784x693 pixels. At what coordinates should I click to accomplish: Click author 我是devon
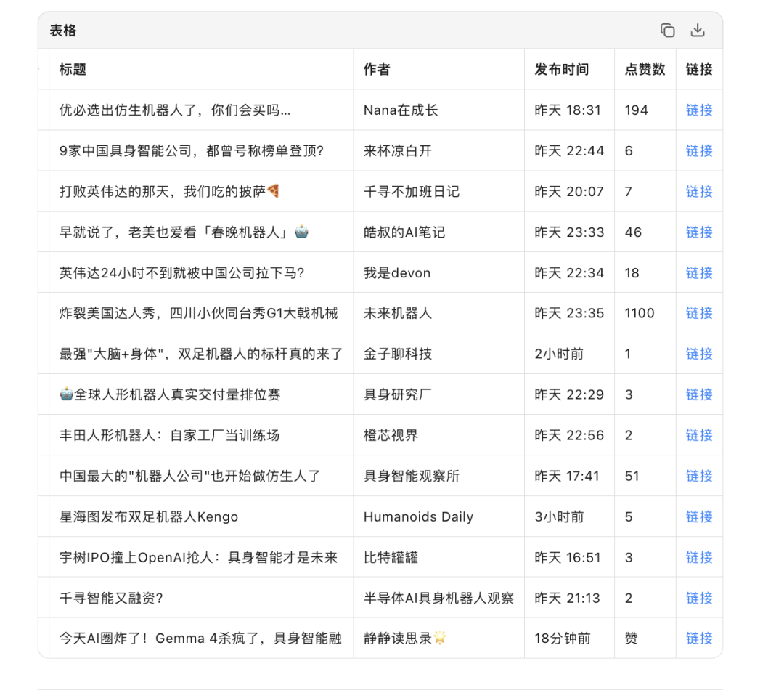[397, 272]
